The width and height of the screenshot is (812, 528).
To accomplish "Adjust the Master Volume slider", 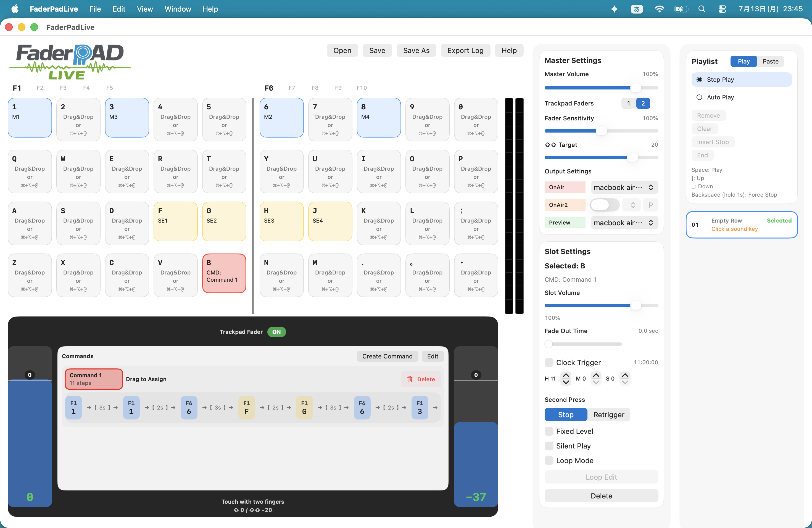I will tap(601, 88).
